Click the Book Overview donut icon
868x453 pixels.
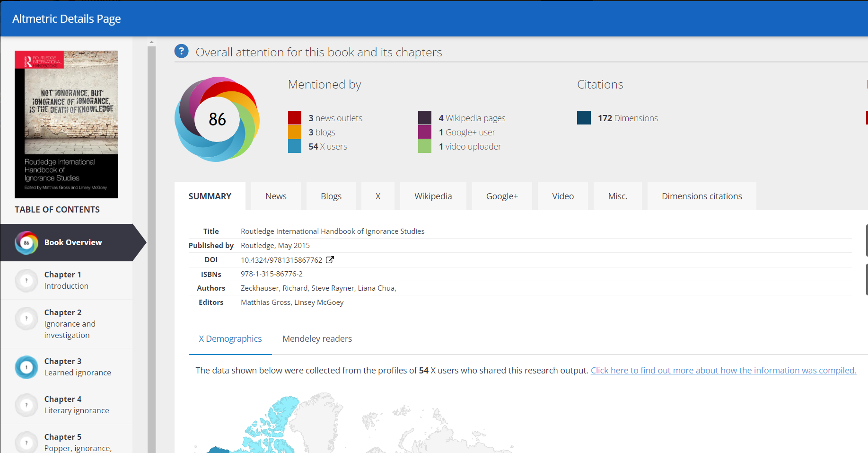pos(26,243)
